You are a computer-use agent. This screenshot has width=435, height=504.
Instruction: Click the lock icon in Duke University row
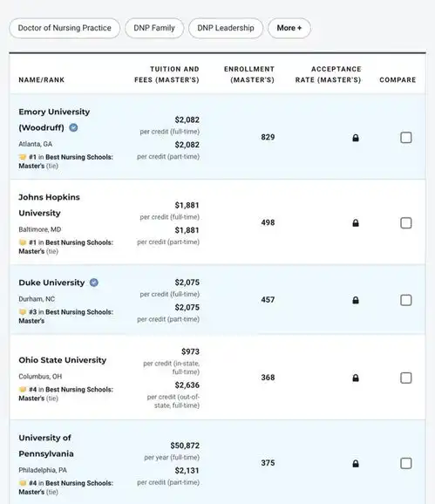356,300
